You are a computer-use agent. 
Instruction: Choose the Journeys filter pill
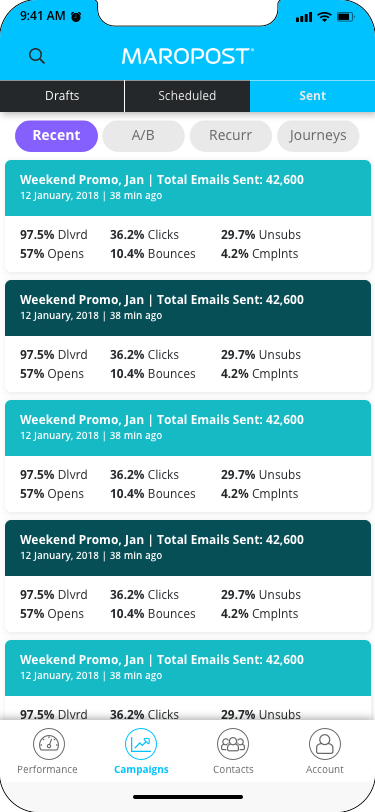tap(318, 136)
